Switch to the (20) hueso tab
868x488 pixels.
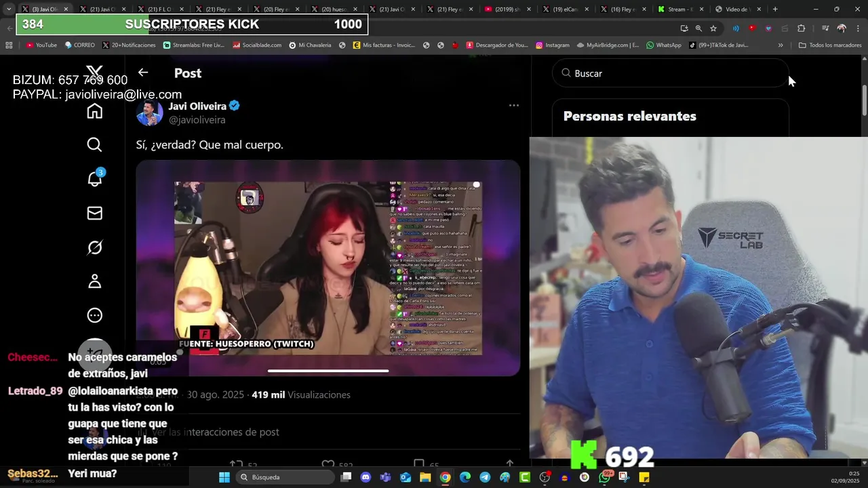click(334, 9)
